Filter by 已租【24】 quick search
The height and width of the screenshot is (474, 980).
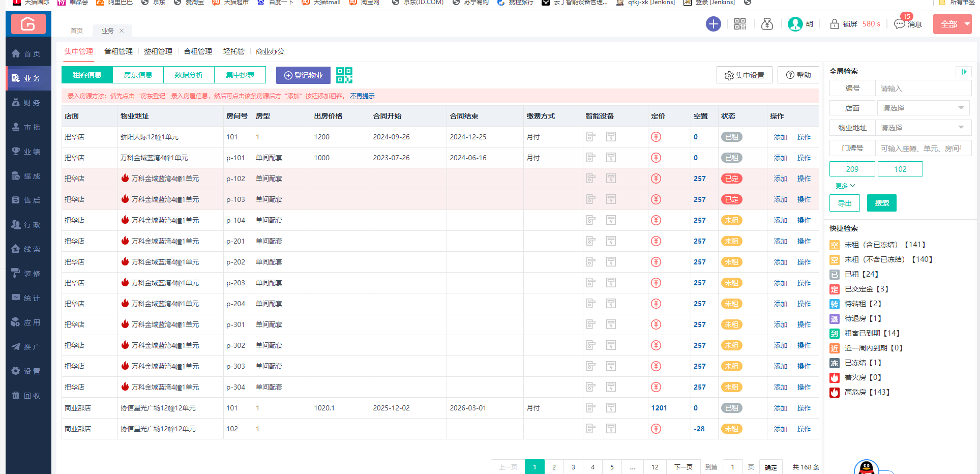(x=854, y=274)
